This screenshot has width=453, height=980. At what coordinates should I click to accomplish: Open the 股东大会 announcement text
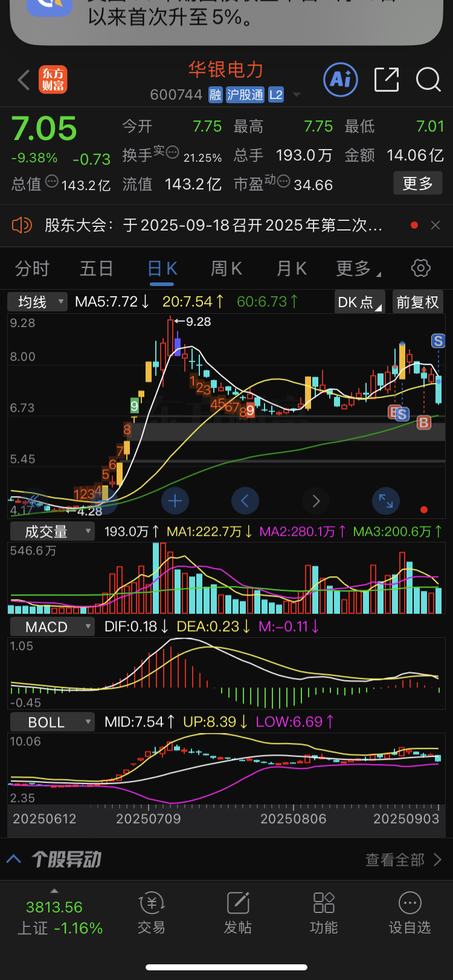213,225
